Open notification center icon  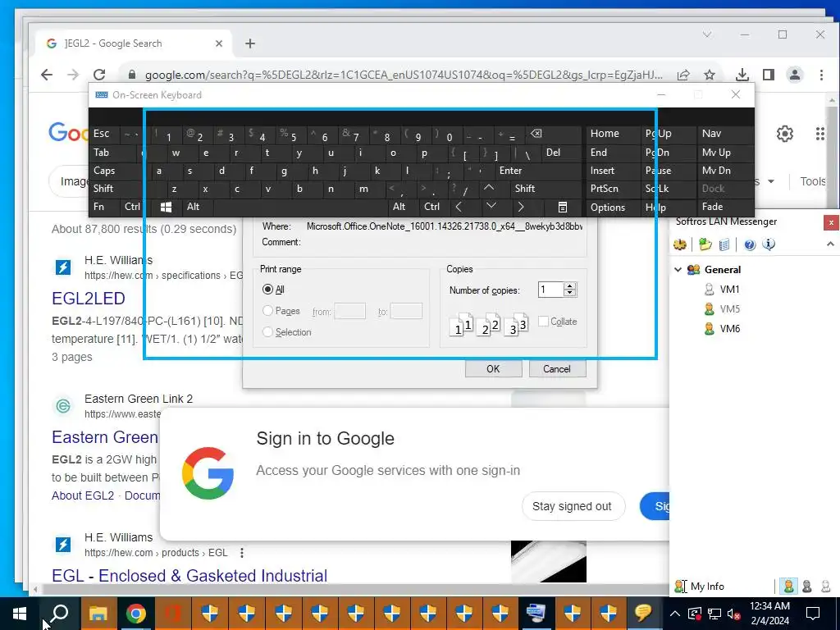pyautogui.click(x=813, y=613)
